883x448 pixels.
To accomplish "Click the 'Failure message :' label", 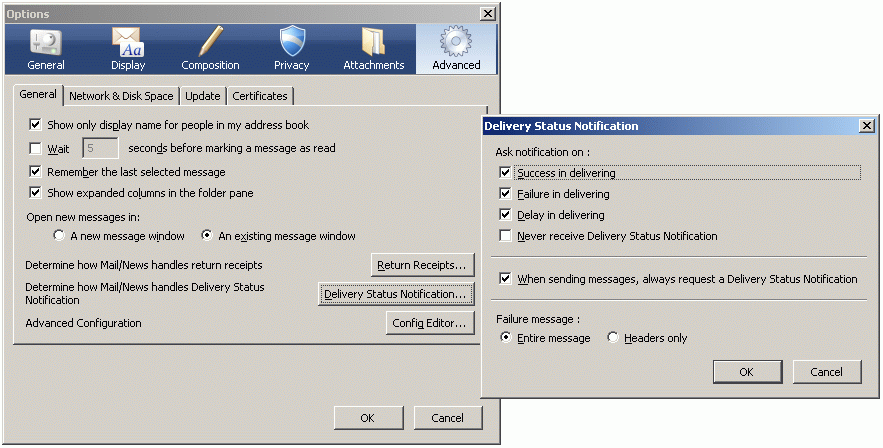I will [x=538, y=319].
